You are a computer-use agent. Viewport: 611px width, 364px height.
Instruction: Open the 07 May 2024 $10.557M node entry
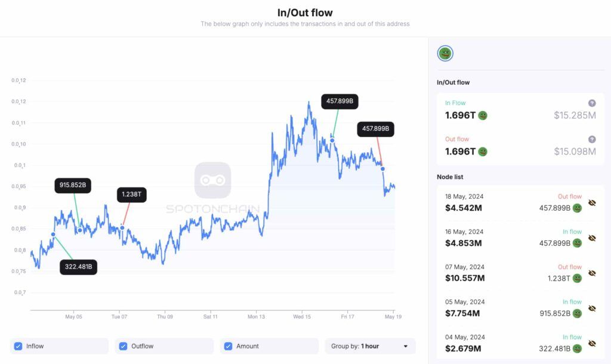[520, 273]
